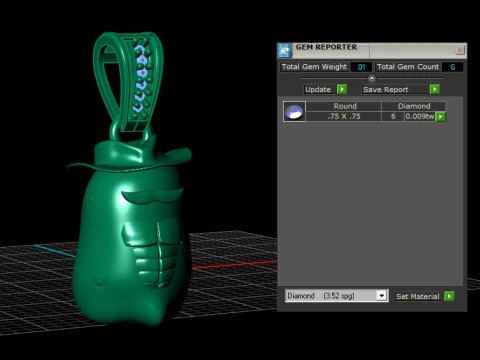480x360 pixels.
Task: Click the "Diamond" material cell
Action: pyautogui.click(x=414, y=106)
